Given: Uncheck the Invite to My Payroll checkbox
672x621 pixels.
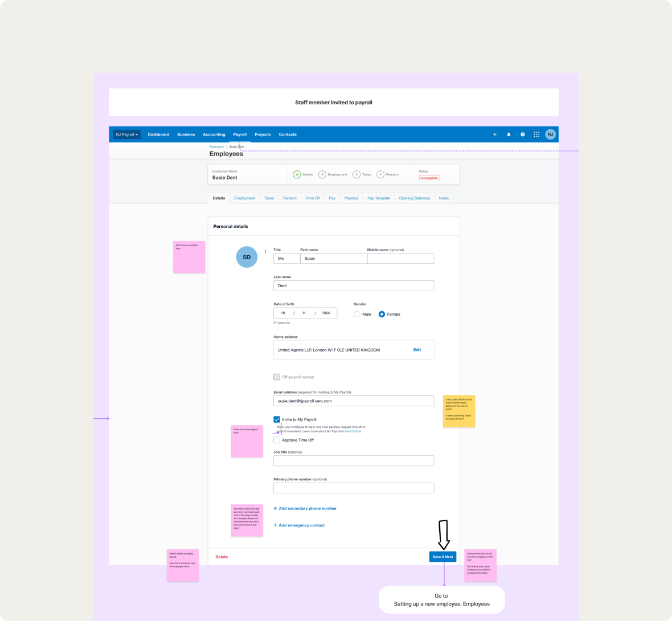Looking at the screenshot, I should (x=277, y=419).
